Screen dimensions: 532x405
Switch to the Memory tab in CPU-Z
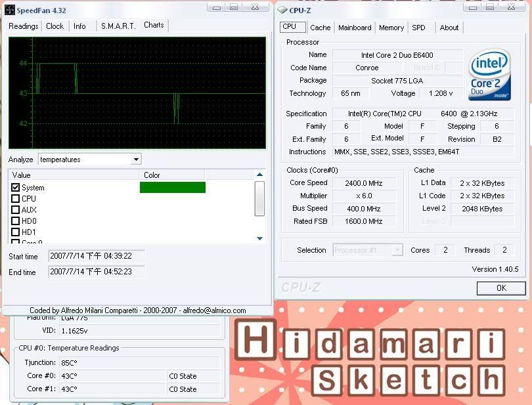coord(391,28)
